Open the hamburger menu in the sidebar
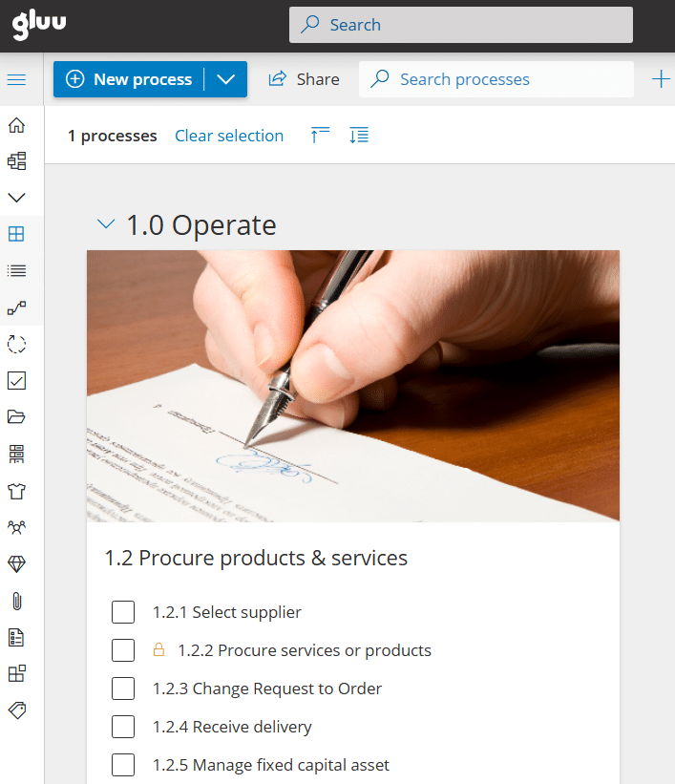This screenshot has height=784, width=675. (x=16, y=79)
